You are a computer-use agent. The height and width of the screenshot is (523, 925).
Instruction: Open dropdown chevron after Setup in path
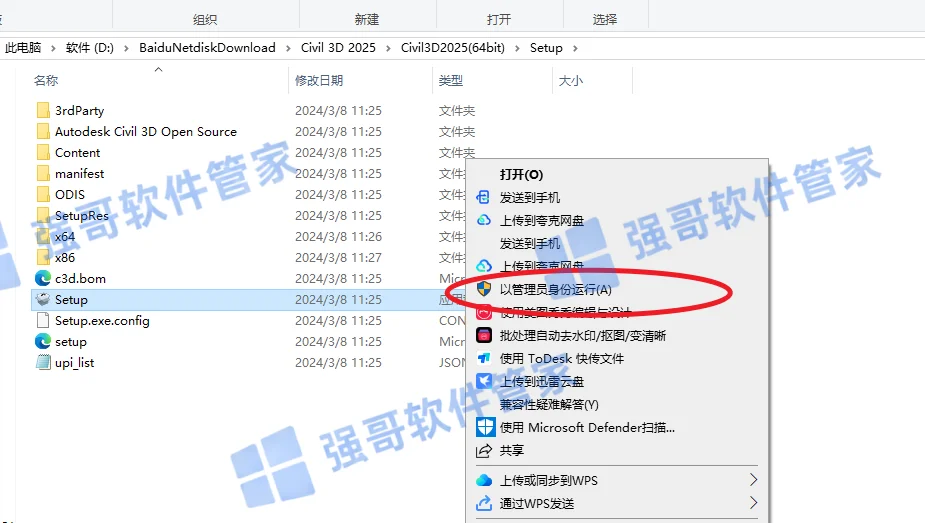[x=575, y=48]
